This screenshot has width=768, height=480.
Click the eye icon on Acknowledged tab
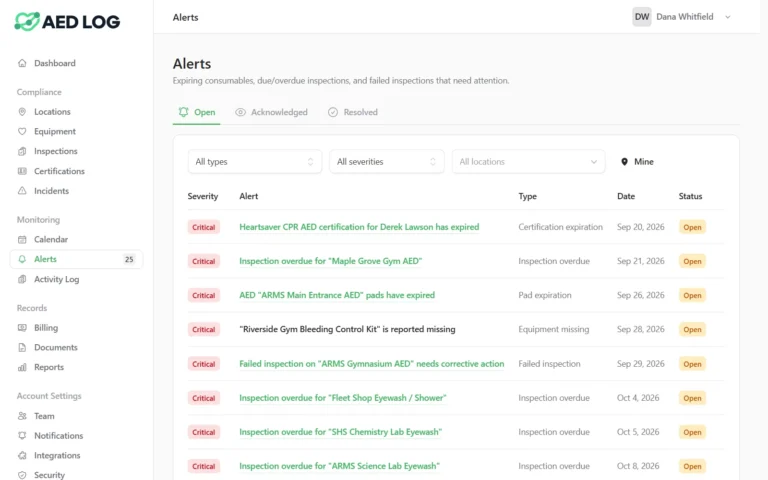240,112
